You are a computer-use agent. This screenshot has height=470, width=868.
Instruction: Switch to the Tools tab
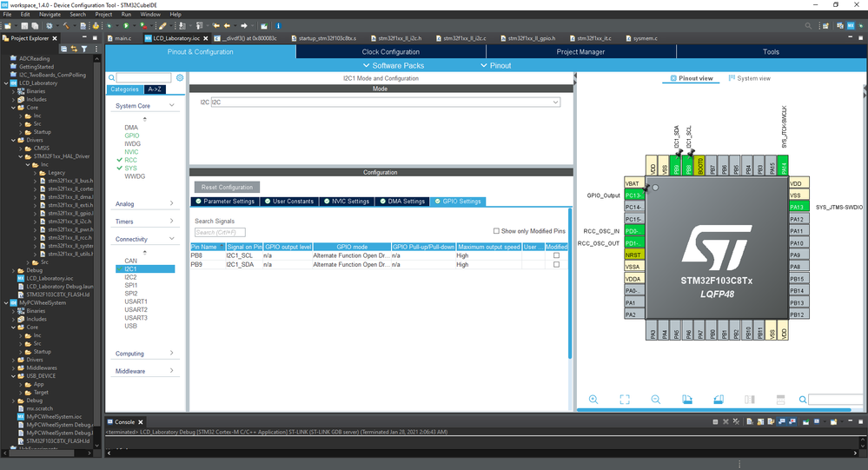pyautogui.click(x=772, y=51)
